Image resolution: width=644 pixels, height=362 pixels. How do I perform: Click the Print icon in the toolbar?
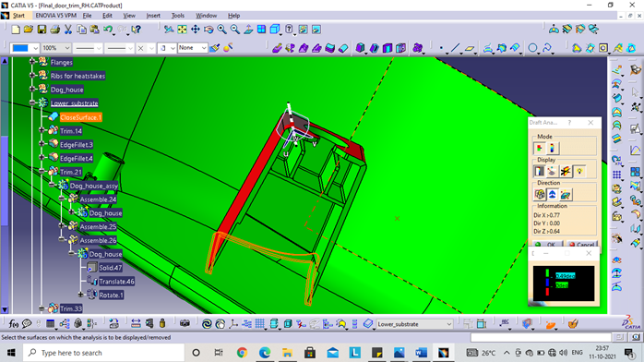click(x=54, y=30)
